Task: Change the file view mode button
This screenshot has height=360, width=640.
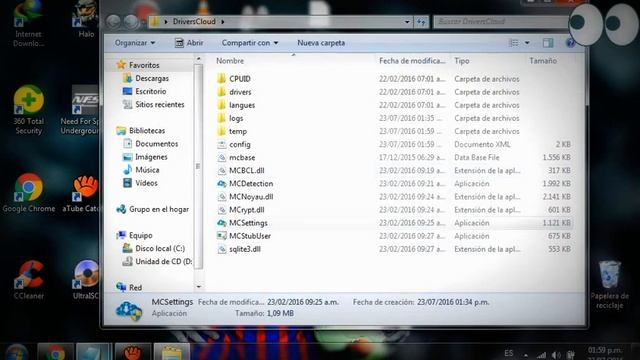Action: pos(513,43)
